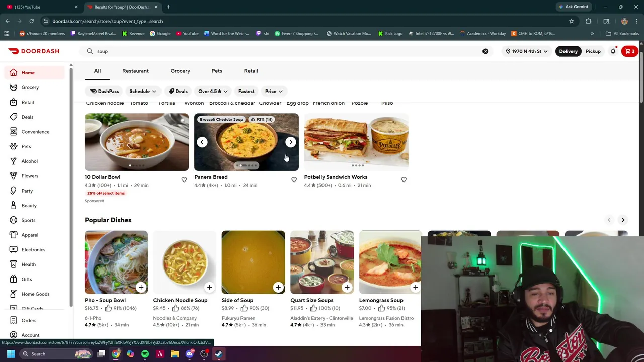Add Quart Size Soups to cart

[x=347, y=287]
